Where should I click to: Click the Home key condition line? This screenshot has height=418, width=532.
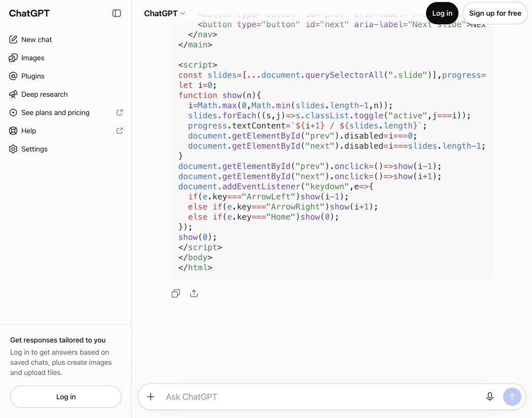point(264,217)
